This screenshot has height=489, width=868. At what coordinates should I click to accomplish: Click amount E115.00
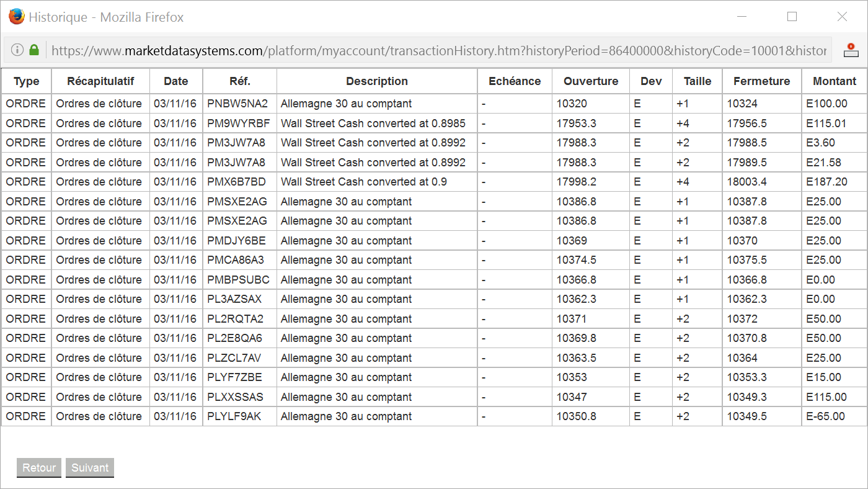[x=826, y=397]
